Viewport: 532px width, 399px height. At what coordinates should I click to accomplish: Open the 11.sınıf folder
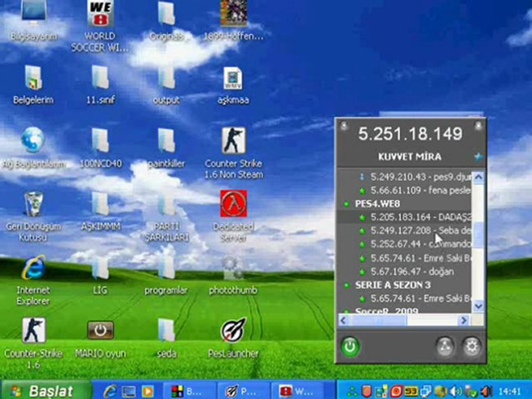pyautogui.click(x=100, y=85)
